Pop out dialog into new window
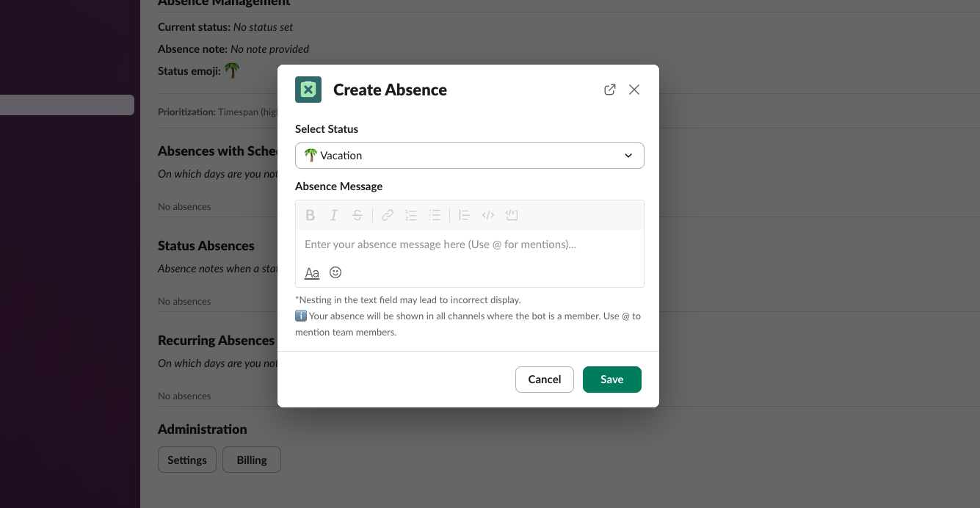Screen dimensions: 980x508 pyautogui.click(x=609, y=90)
